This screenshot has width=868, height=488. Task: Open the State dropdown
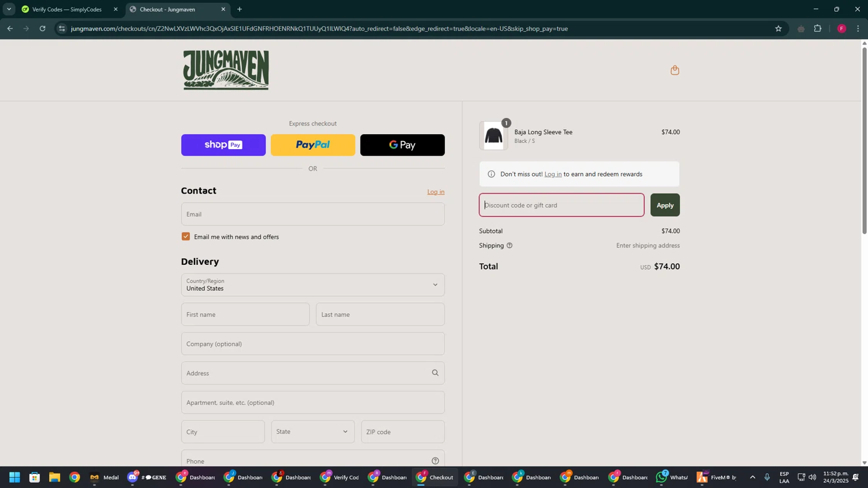click(313, 432)
